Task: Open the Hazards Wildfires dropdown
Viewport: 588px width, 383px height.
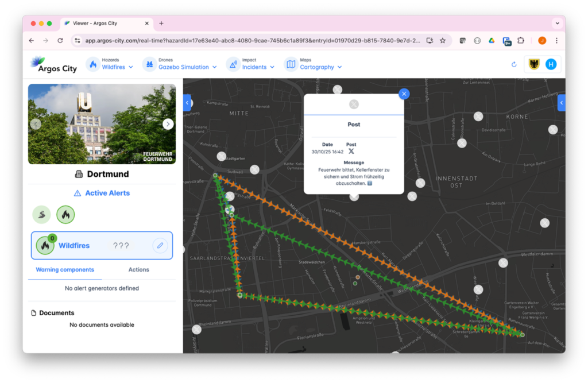Action: [110, 64]
